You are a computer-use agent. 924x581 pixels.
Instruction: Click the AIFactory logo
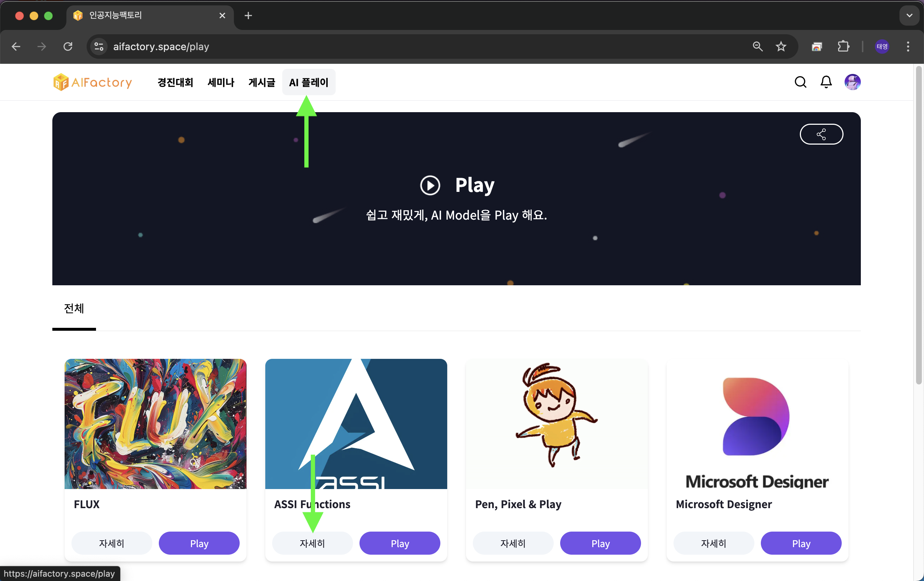[92, 82]
